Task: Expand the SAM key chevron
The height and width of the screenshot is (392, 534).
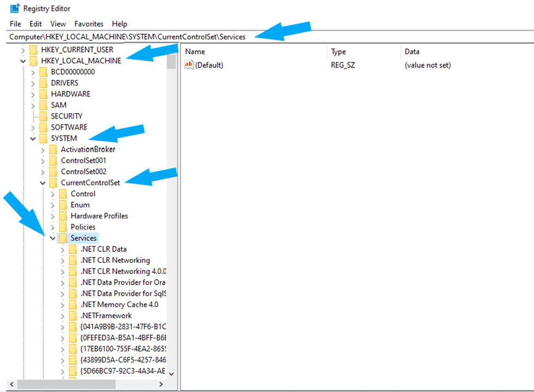Action: pos(33,106)
